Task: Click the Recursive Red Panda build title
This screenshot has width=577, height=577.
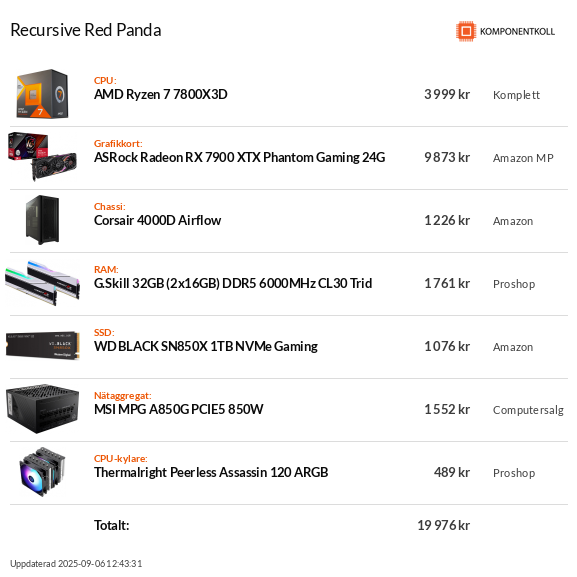Action: pyautogui.click(x=86, y=30)
